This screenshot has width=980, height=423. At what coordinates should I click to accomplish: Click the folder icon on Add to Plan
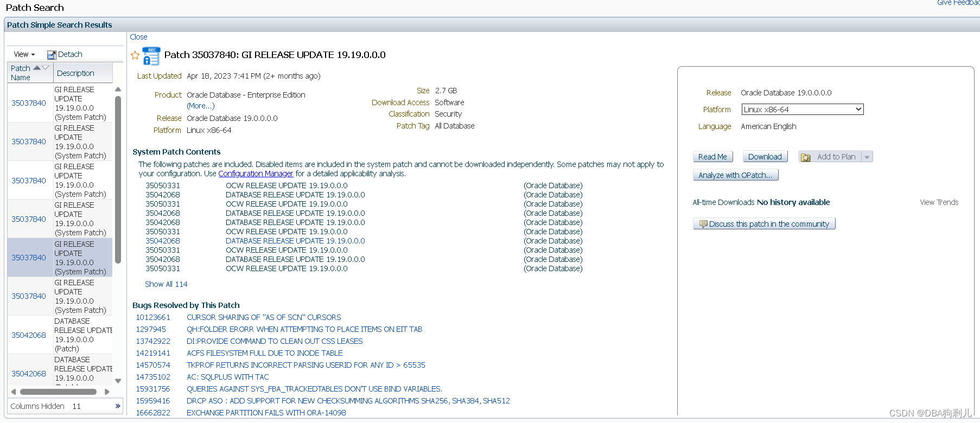coord(806,157)
